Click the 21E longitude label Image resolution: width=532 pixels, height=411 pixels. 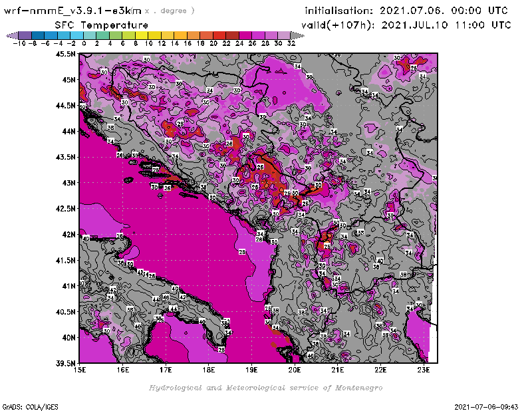pyautogui.click(x=338, y=370)
